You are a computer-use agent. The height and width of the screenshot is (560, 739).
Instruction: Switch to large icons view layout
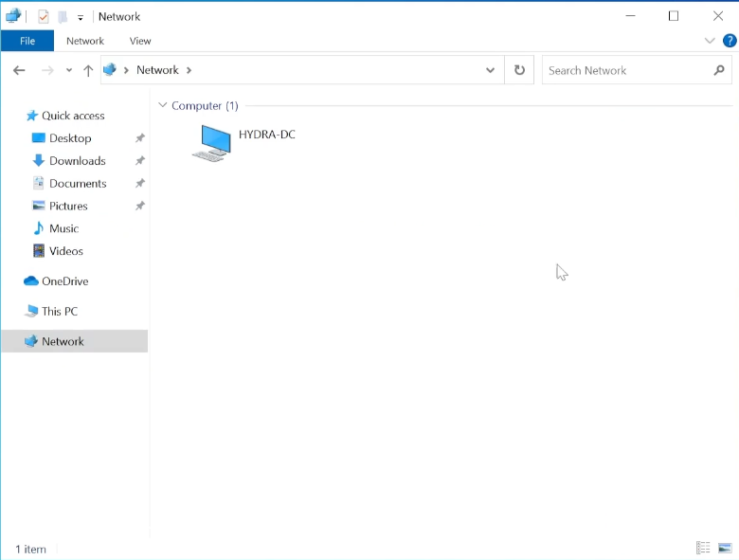point(725,548)
